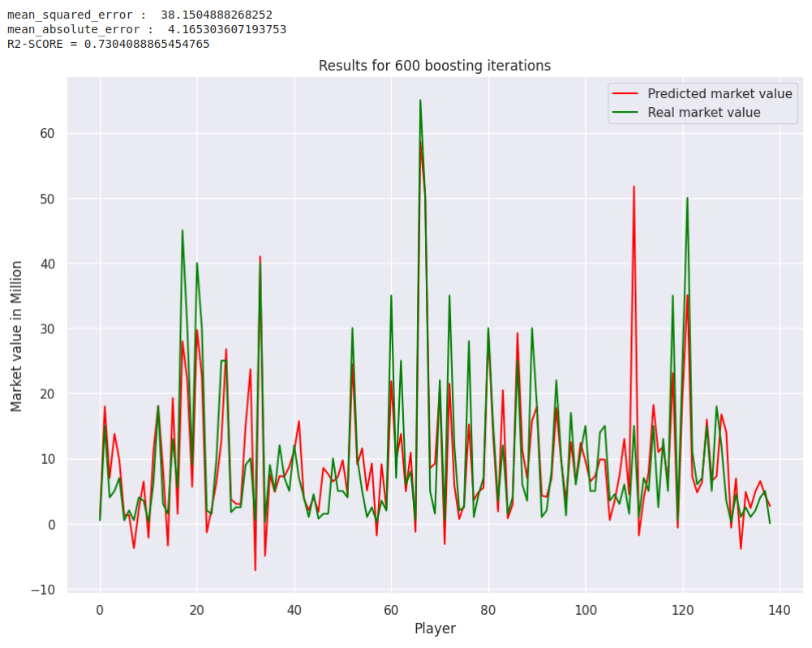This screenshot has width=812, height=648.
Task: Click the y-axis tick label showing 60
Action: (47, 133)
